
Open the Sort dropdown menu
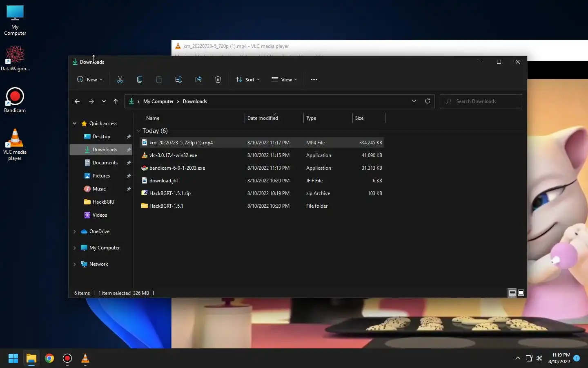pos(247,80)
